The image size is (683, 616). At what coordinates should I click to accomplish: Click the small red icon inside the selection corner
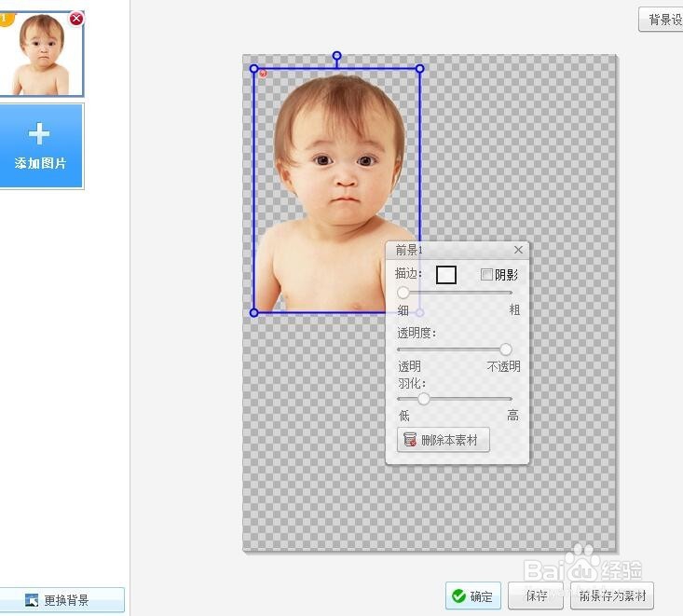(263, 73)
